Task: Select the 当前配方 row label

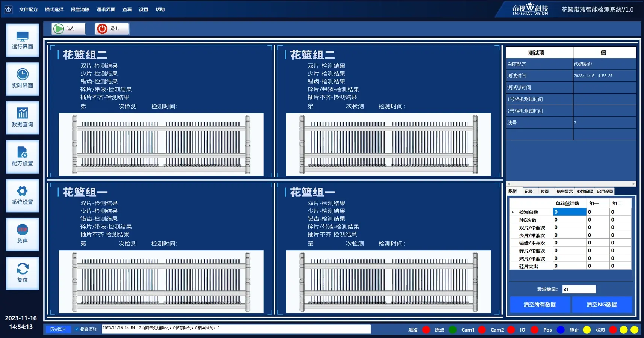Action: click(x=517, y=64)
